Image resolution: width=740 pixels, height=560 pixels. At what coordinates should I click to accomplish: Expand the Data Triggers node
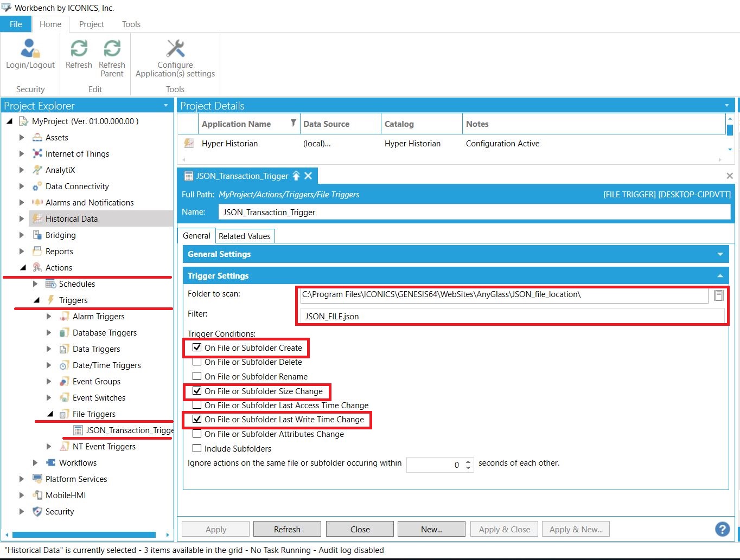pyautogui.click(x=49, y=349)
